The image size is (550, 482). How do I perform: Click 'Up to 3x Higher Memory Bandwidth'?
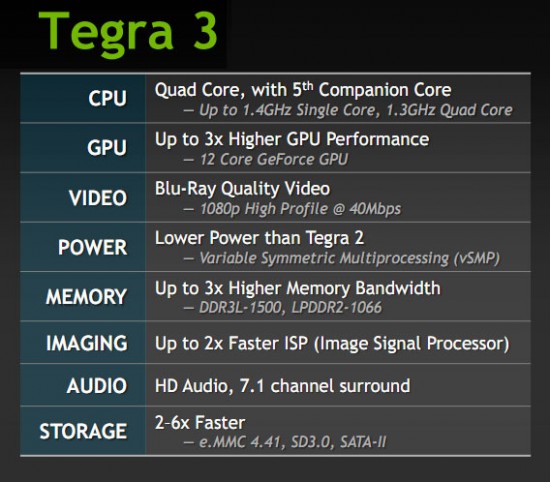[297, 288]
